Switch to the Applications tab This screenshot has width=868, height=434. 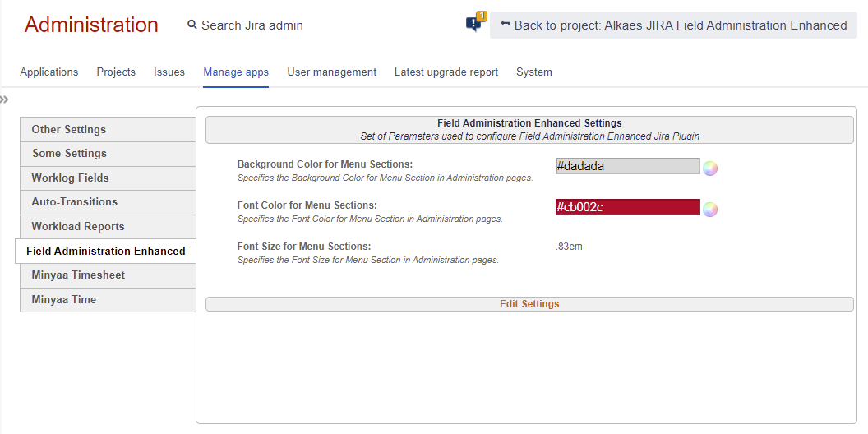coord(49,72)
